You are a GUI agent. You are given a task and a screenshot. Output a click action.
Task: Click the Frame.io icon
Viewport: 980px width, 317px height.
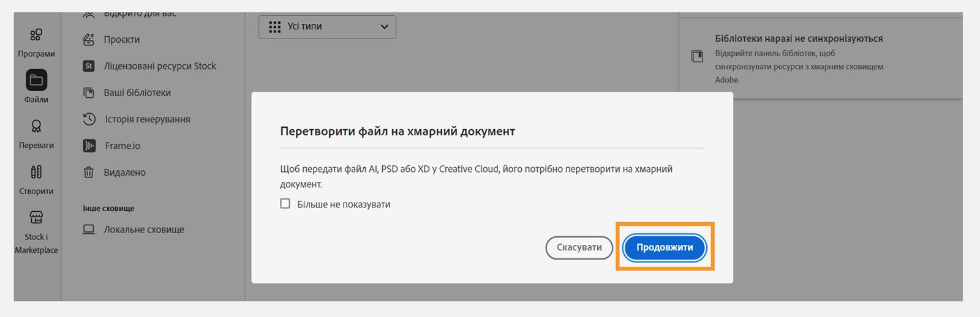[x=89, y=146]
